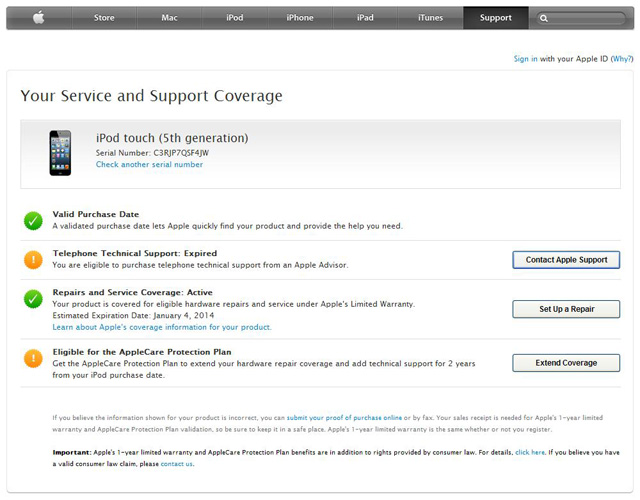Click the Estimated Expiration Date January 4, 2014 text

click(133, 315)
